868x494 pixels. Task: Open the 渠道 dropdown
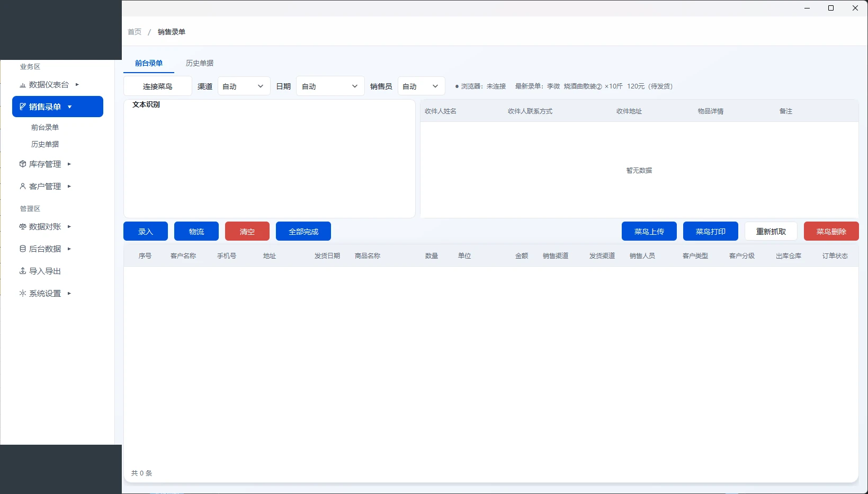point(244,86)
